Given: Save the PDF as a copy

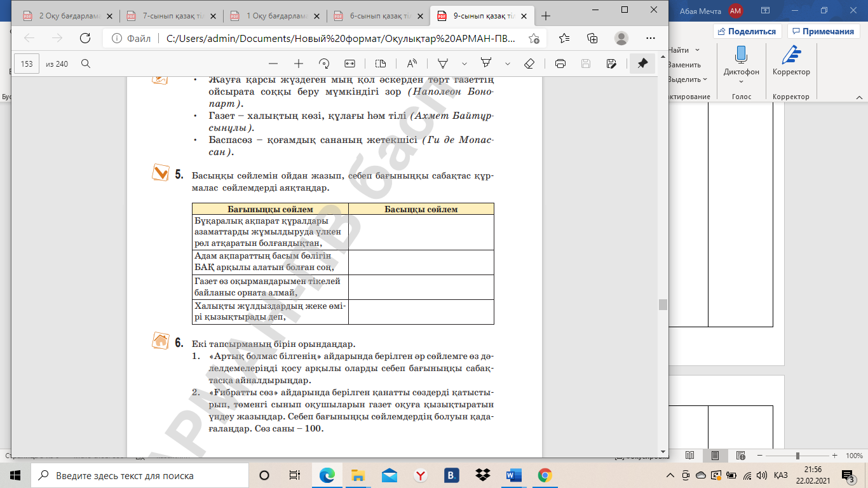Looking at the screenshot, I should (611, 64).
